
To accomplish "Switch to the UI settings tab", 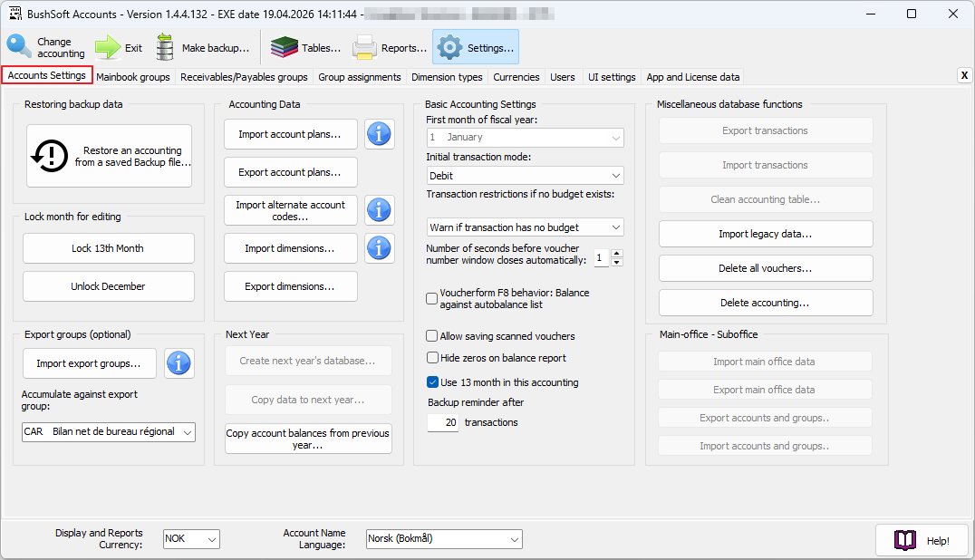I will point(612,77).
